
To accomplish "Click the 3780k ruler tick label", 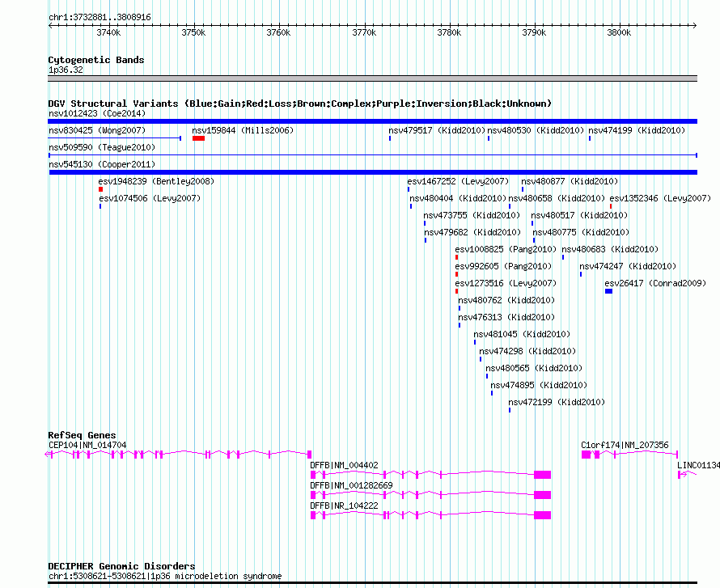I will point(449,32).
